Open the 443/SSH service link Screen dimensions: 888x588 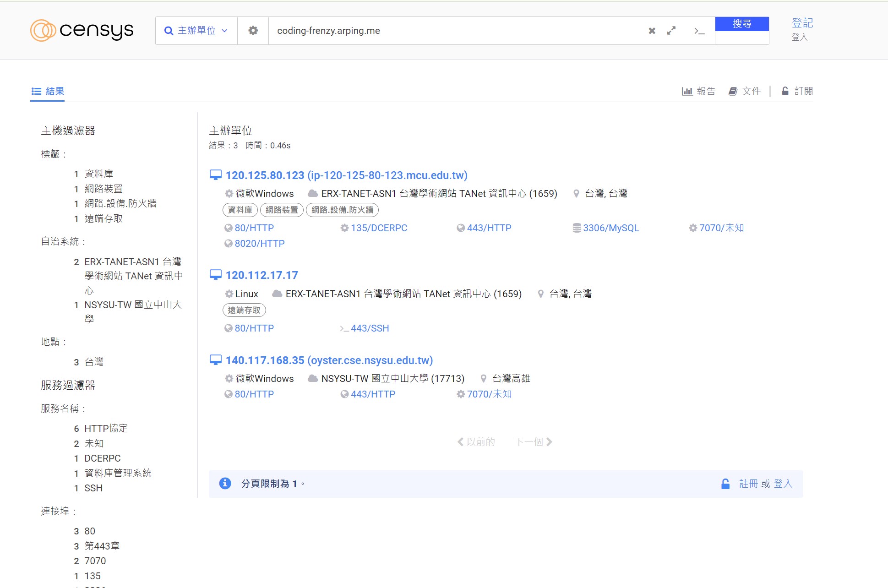(x=370, y=328)
